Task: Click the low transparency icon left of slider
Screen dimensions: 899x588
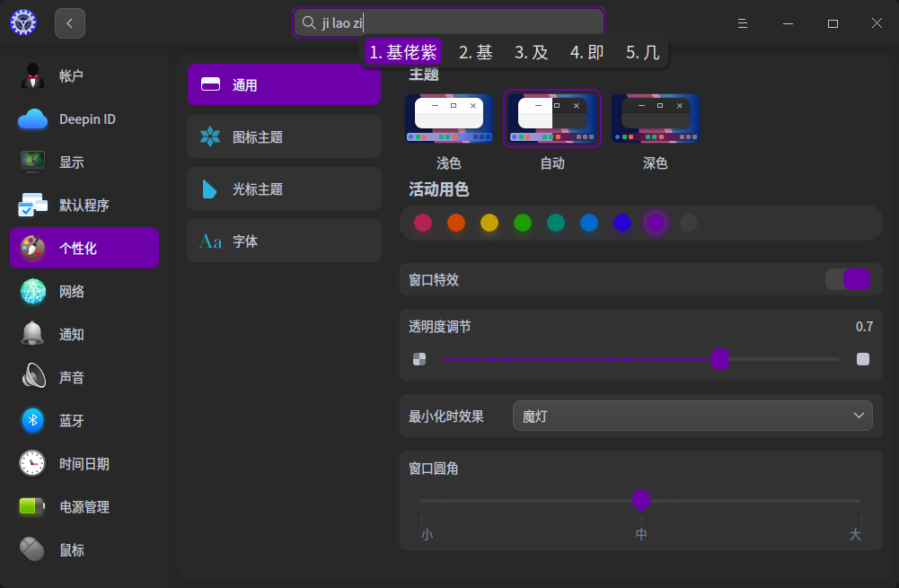Action: [419, 359]
